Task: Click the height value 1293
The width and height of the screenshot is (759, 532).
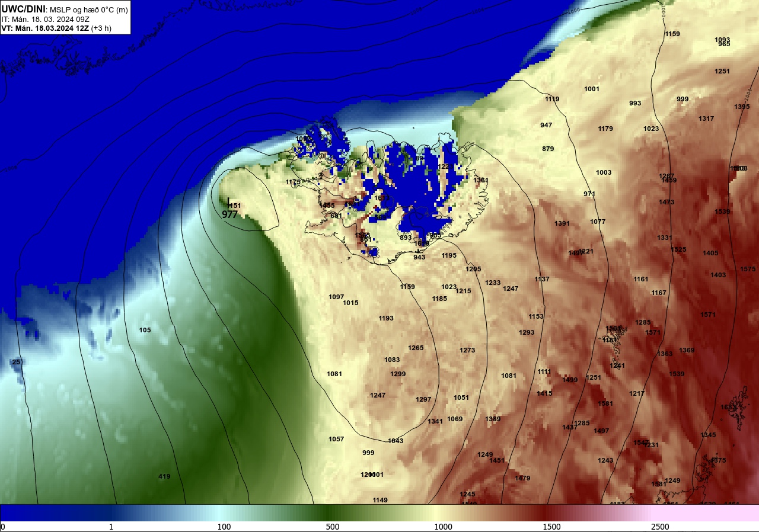Action: 527,332
